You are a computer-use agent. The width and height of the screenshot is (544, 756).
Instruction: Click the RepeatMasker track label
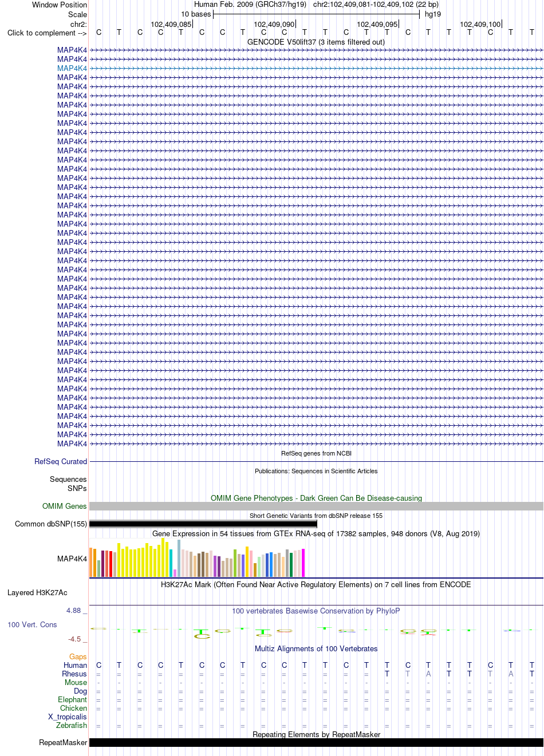click(63, 742)
